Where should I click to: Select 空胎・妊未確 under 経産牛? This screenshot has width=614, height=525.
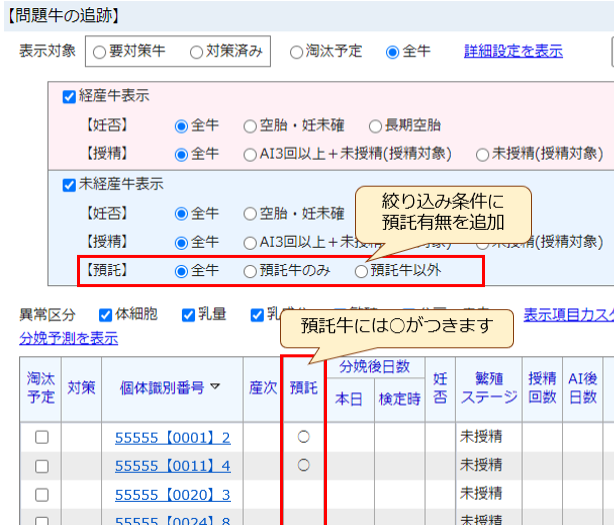250,126
